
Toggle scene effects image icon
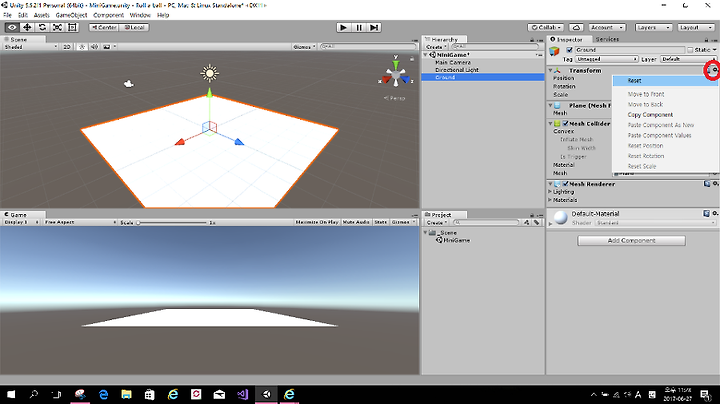click(107, 47)
